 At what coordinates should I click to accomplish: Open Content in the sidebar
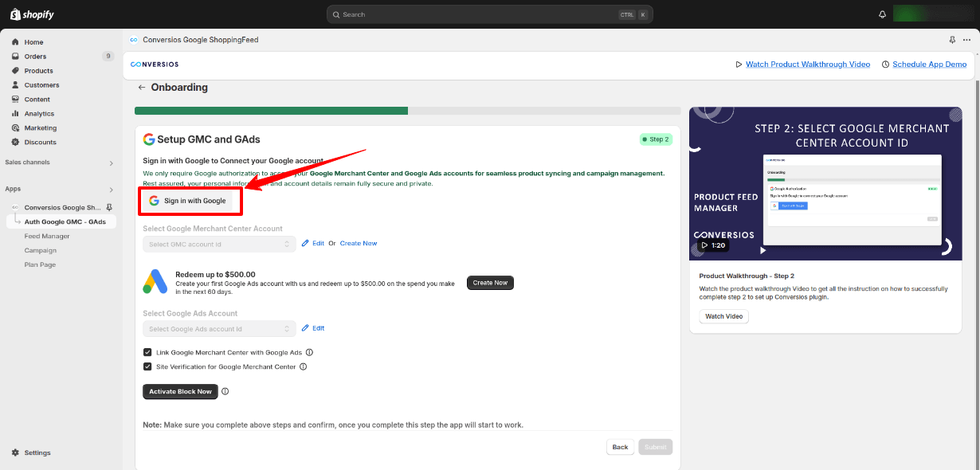point(37,100)
